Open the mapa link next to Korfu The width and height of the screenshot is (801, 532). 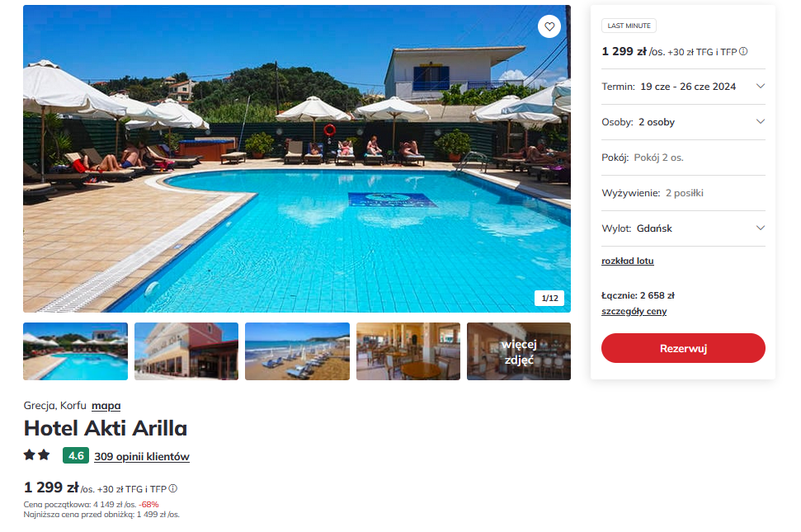(106, 406)
